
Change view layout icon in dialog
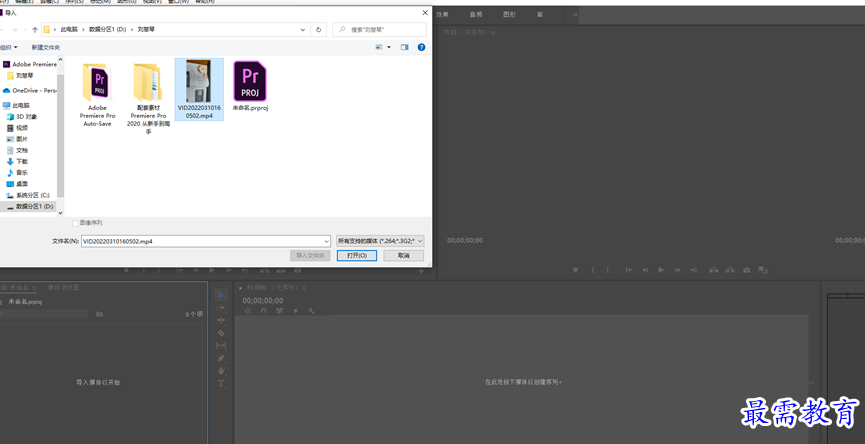coord(379,47)
